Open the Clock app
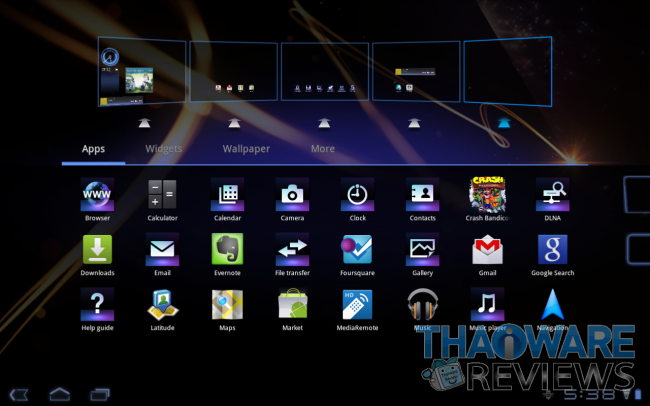 click(357, 199)
